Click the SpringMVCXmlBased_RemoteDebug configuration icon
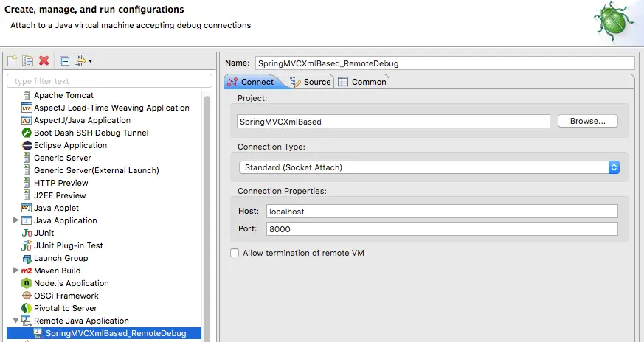Viewport: 644px width, 342px height. click(x=38, y=333)
